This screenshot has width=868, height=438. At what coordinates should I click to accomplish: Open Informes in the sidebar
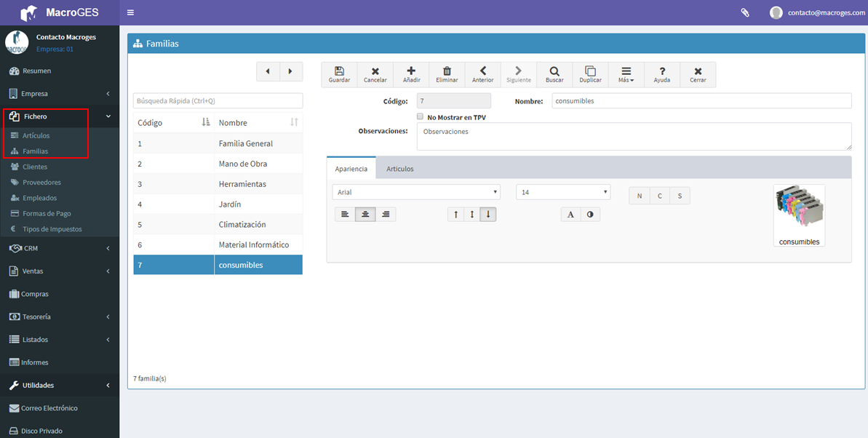59,362
